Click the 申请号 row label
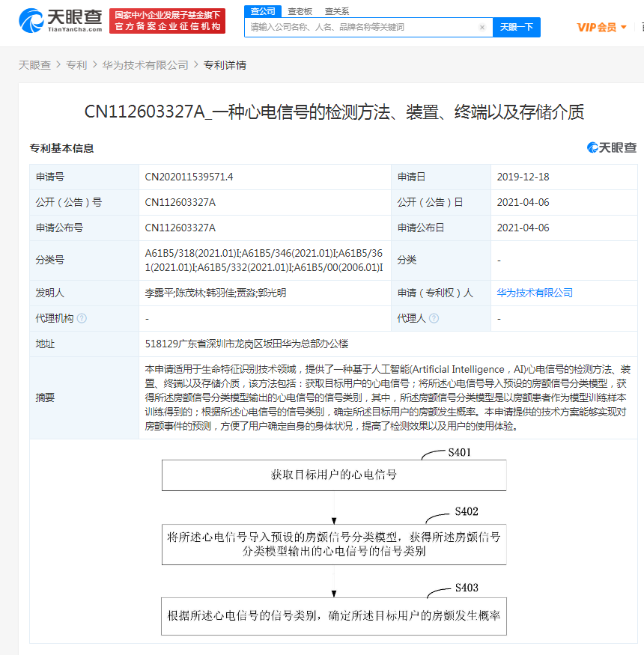 point(50,177)
